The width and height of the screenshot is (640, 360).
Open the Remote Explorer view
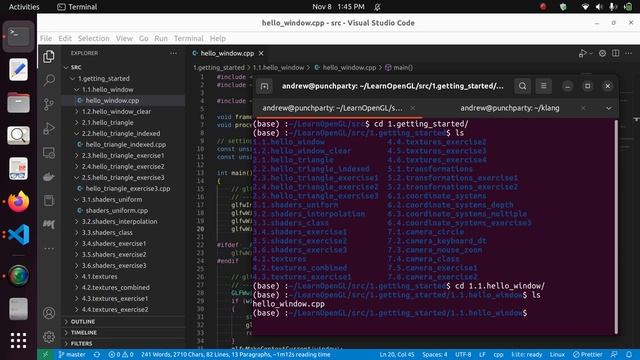(x=49, y=153)
